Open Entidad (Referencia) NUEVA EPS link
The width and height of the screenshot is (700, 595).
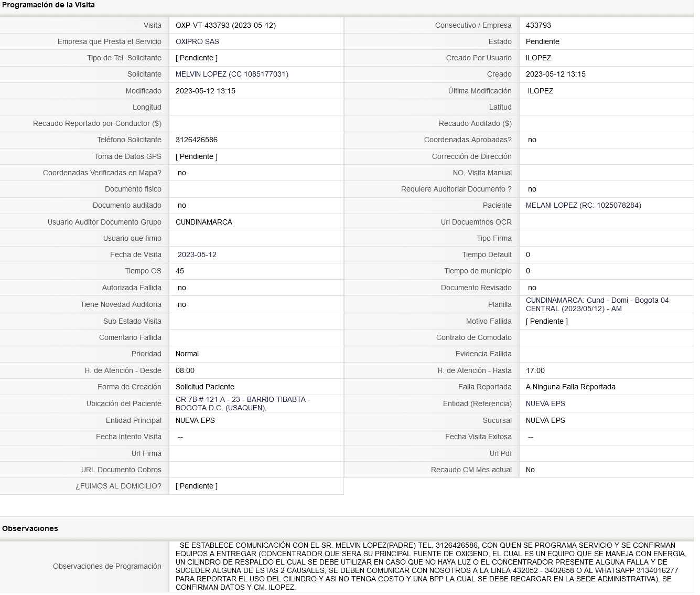tap(545, 403)
